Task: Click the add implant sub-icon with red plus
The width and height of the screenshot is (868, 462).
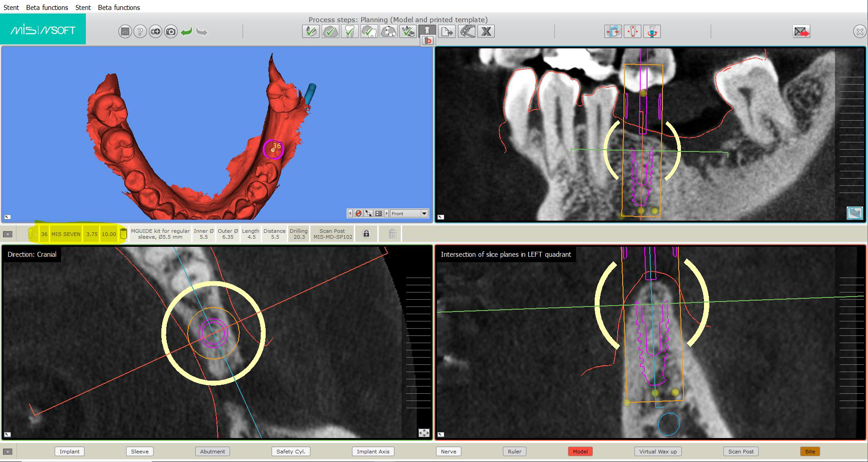Action: (428, 41)
